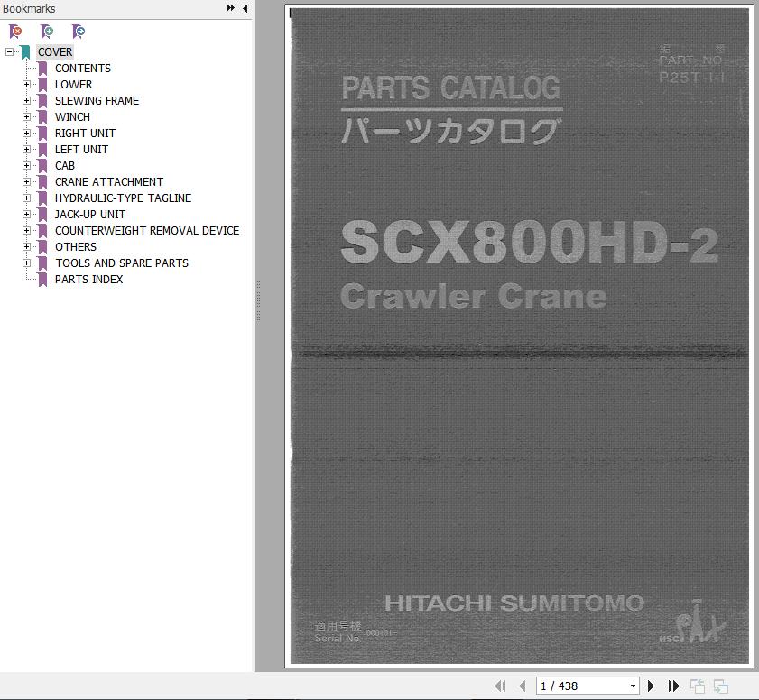Open the WINCH bookmark

72,116
